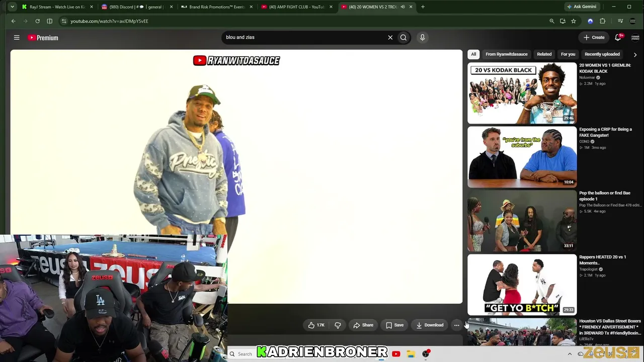Open more actions three-dot menu
The height and width of the screenshot is (362, 644).
click(x=456, y=325)
